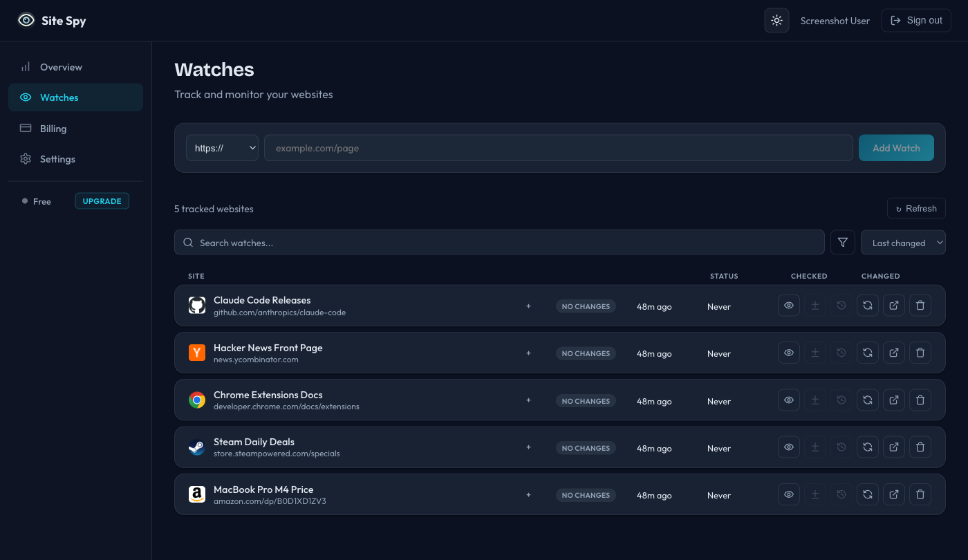Open Chrome Extensions Docs in a new tab
The height and width of the screenshot is (560, 968).
coord(893,400)
